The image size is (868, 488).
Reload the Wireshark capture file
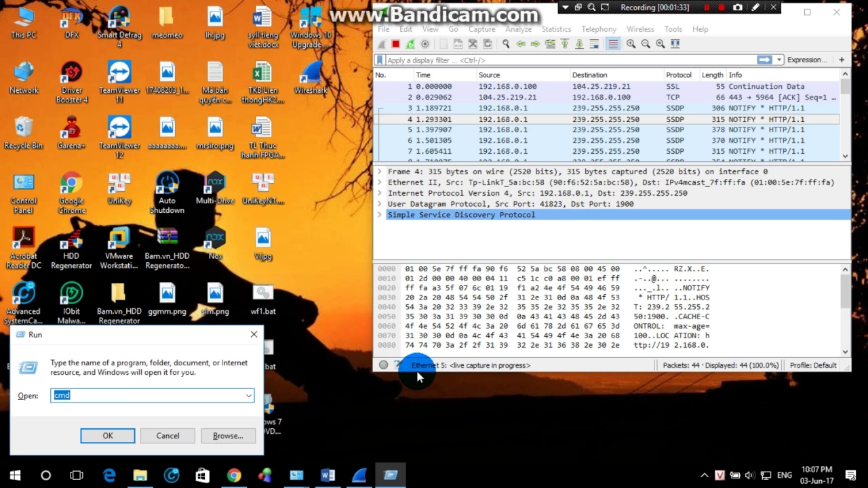point(488,44)
